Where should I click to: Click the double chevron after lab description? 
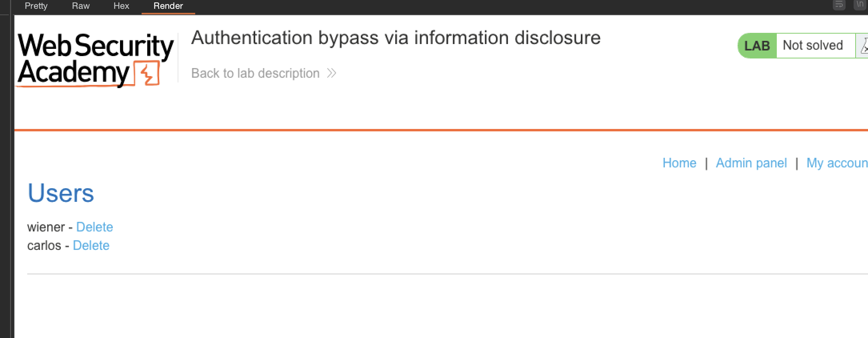pyautogui.click(x=332, y=73)
